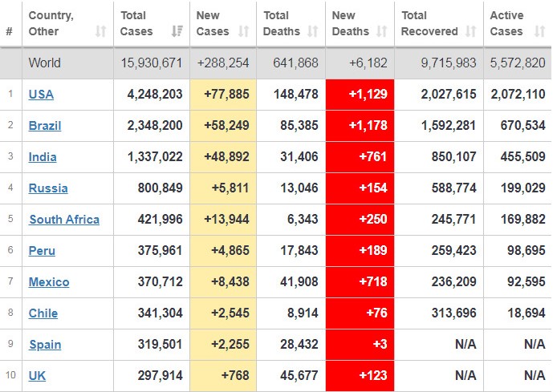Open the Brazil country link
This screenshot has width=557, height=392.
pyautogui.click(x=45, y=126)
